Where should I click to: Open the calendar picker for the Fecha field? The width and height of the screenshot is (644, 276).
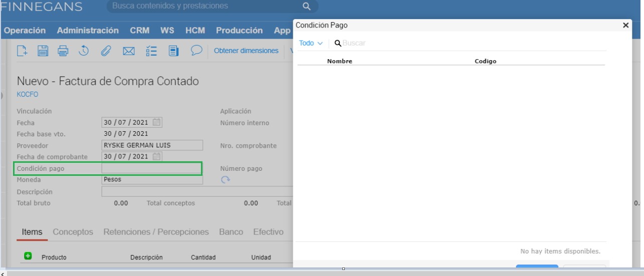pos(157,122)
